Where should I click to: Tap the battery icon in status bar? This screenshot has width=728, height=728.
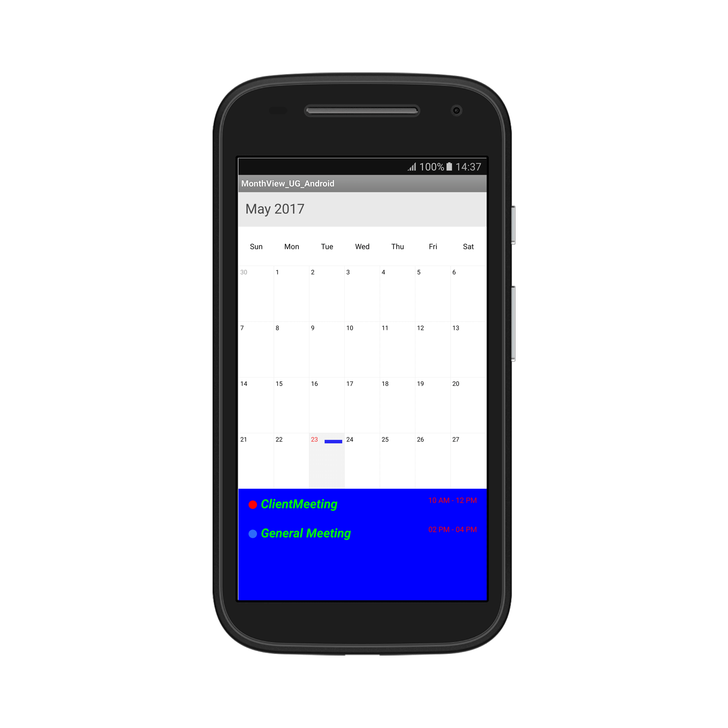point(444,165)
